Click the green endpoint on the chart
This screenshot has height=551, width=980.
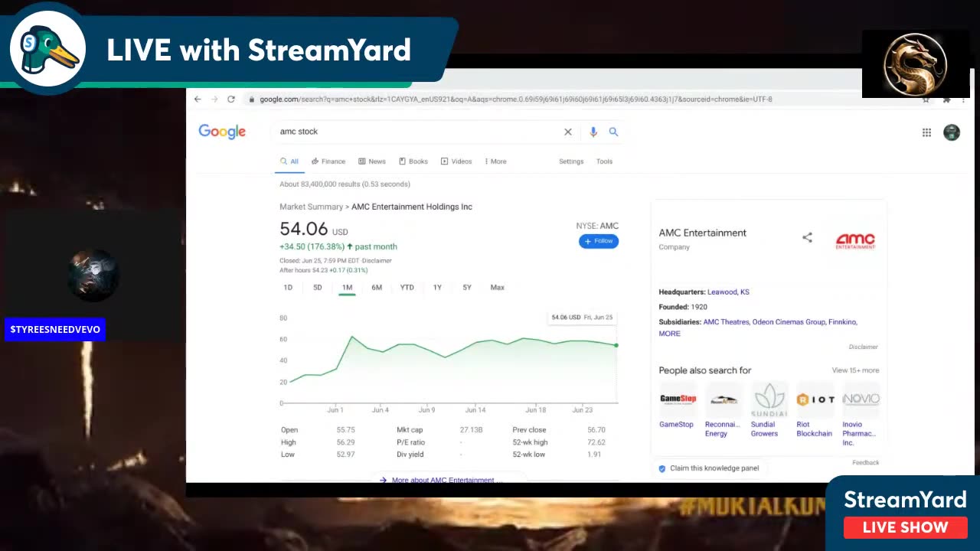click(x=616, y=345)
